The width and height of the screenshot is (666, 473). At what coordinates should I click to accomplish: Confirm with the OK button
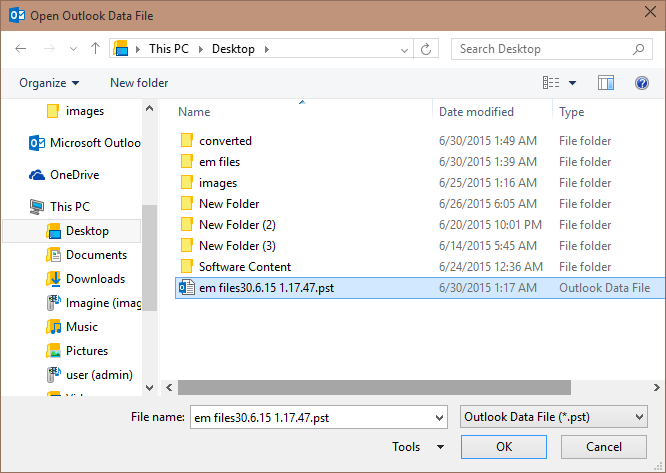click(504, 447)
